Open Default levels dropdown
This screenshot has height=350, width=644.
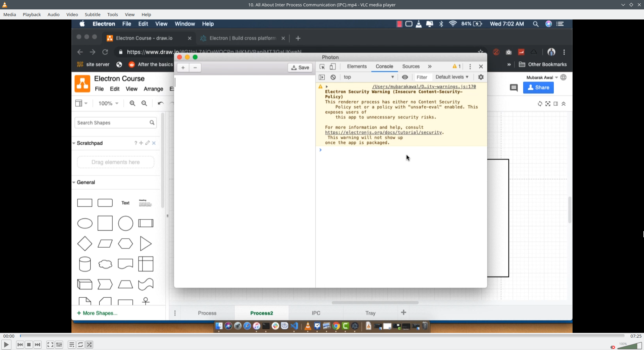(452, 77)
